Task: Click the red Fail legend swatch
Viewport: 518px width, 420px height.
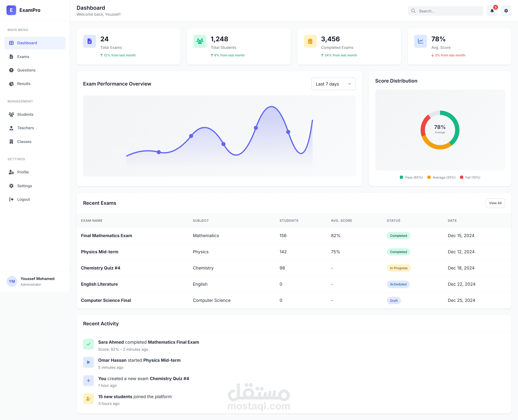Action: 461,177
